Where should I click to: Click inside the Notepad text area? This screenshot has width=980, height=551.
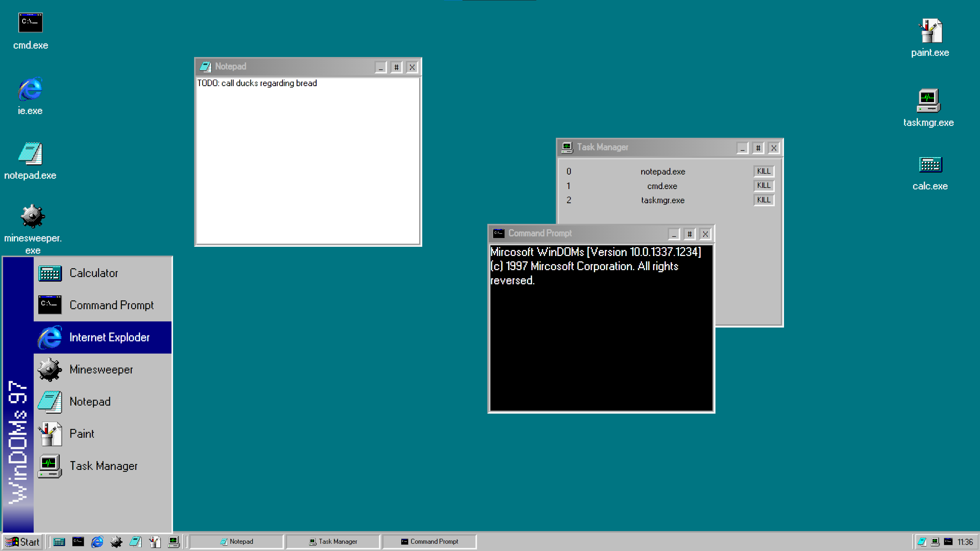308,165
